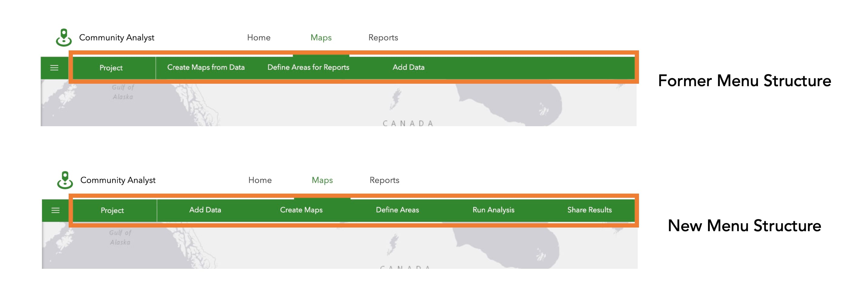Open Define Areas for Reports menu
This screenshot has height=304, width=868.
click(x=308, y=67)
